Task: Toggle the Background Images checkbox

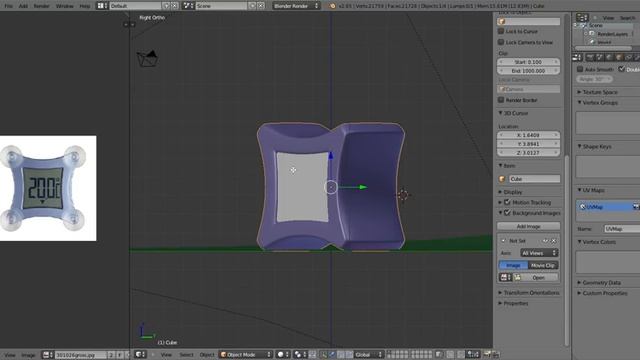Action: (x=507, y=213)
